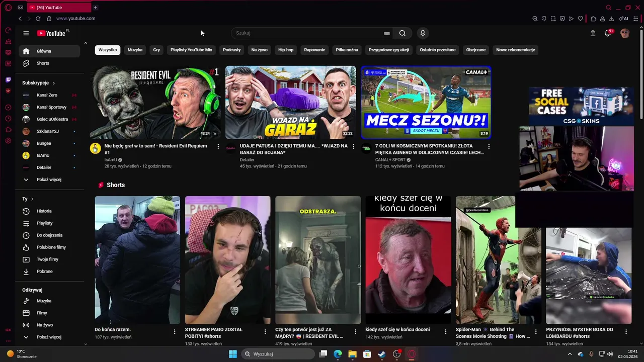The image size is (644, 362).
Task: Click the search magnifier button in YouTube
Action: (403, 33)
